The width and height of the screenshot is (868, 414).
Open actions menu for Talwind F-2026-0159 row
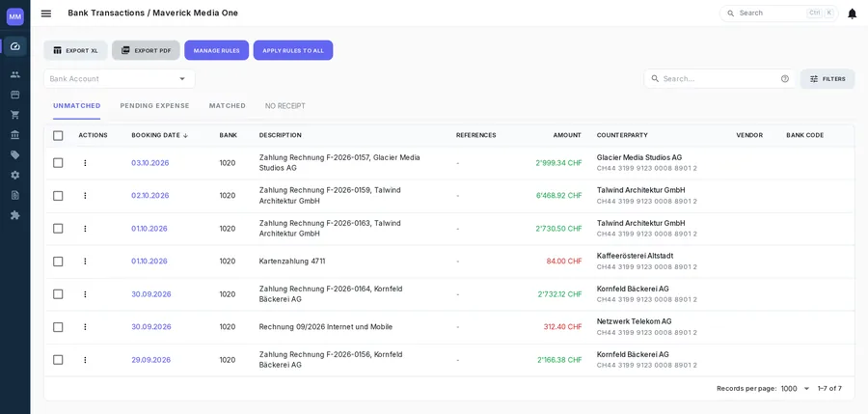pos(85,196)
